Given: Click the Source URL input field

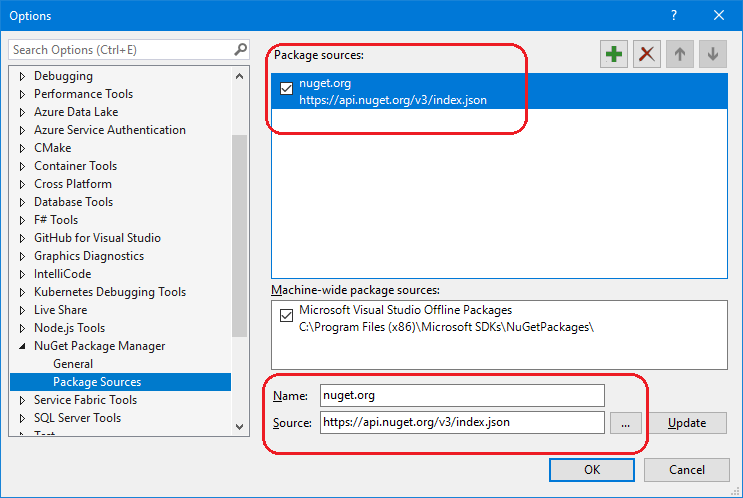Looking at the screenshot, I should [x=462, y=422].
